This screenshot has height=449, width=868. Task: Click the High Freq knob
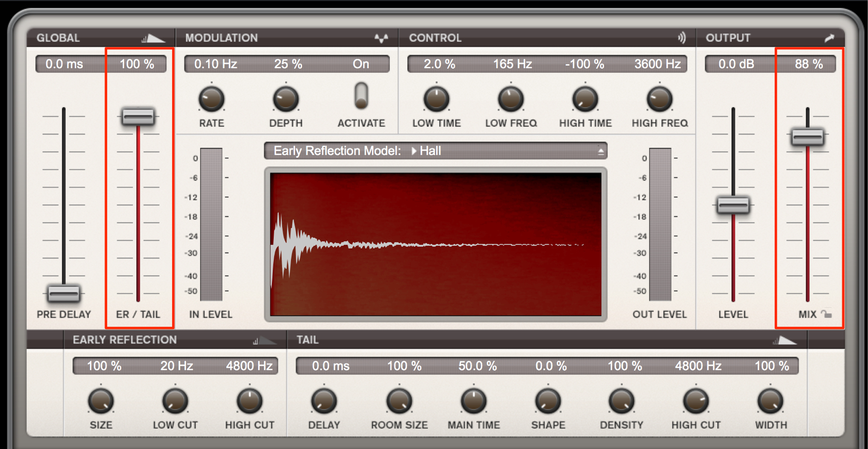coord(660,99)
